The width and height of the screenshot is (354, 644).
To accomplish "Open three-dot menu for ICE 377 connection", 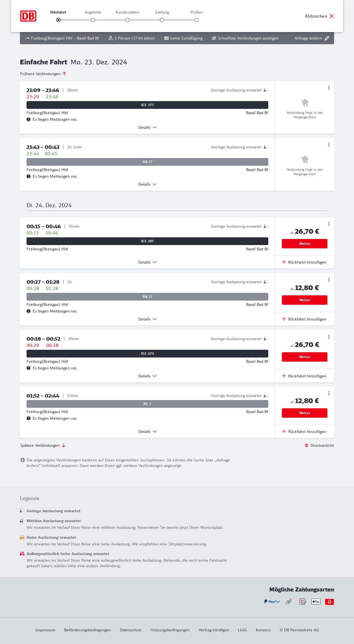I will click(329, 88).
